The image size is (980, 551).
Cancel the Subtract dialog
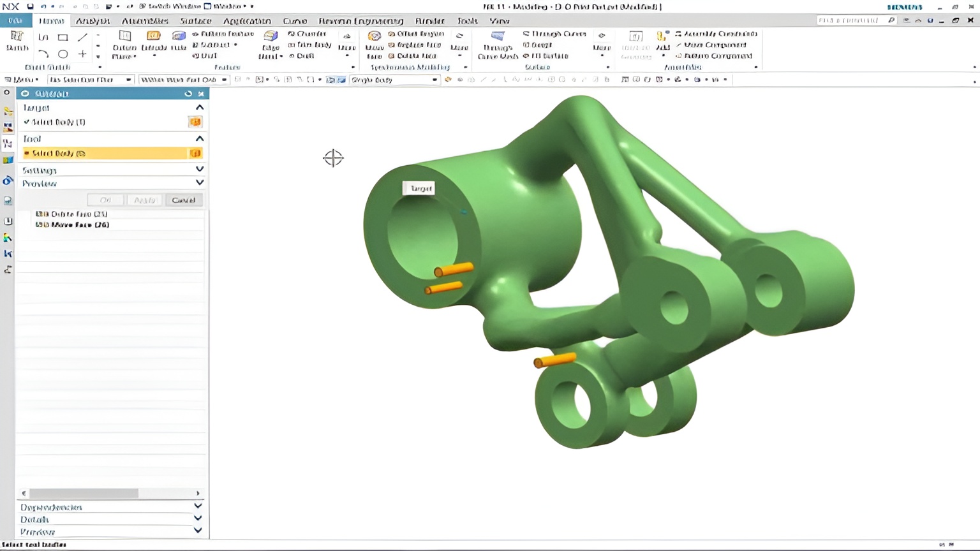click(x=184, y=200)
